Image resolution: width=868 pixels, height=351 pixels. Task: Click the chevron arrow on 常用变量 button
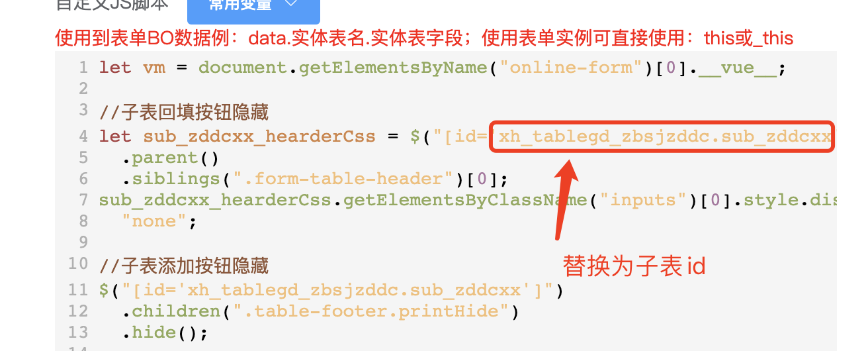pos(291,5)
